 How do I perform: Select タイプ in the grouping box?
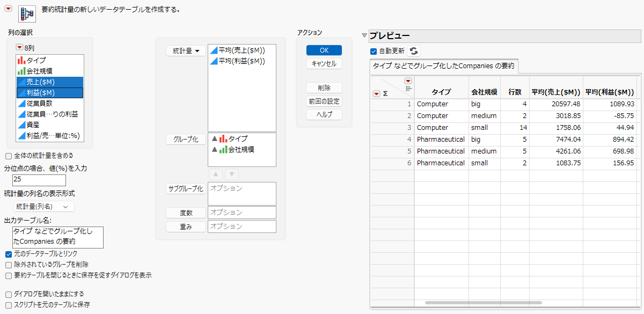(x=241, y=139)
